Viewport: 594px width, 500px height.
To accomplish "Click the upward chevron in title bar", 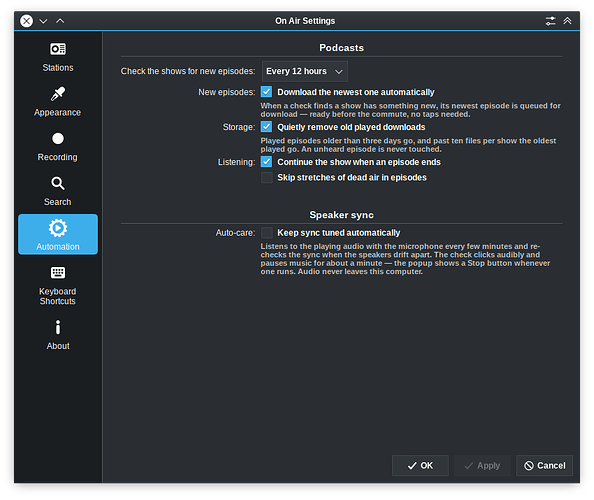I will pyautogui.click(x=60, y=21).
